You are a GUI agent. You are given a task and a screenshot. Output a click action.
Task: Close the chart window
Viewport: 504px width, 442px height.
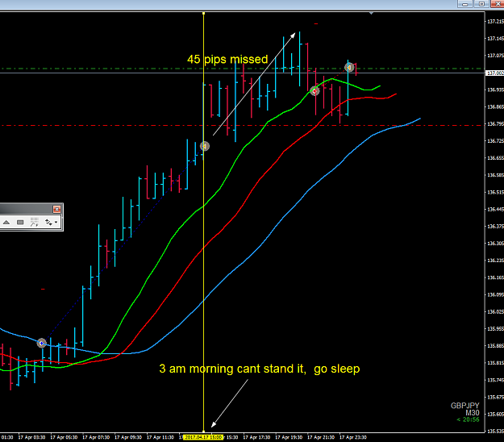tap(498, 4)
